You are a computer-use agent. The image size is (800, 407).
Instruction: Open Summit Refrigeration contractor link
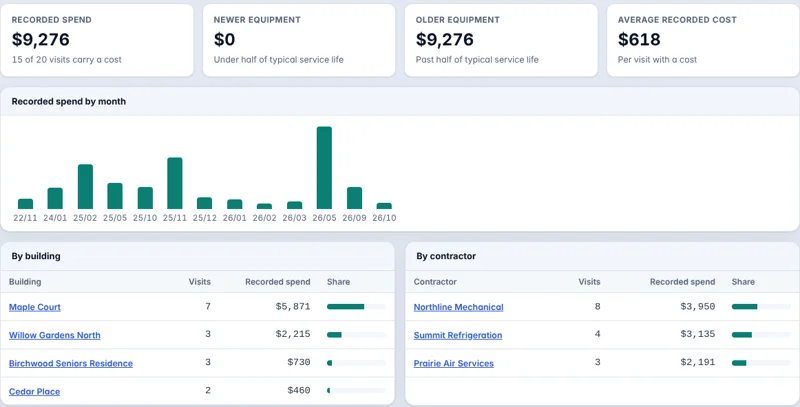pos(458,335)
